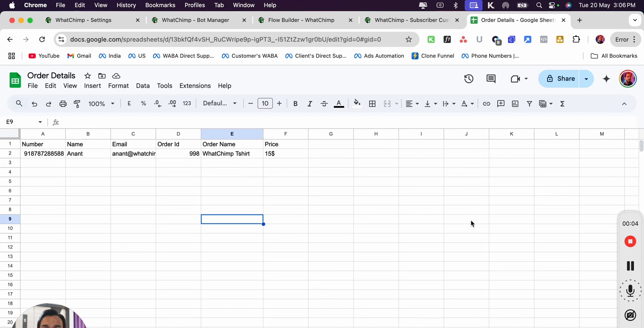This screenshot has height=328, width=644.
Task: Open the Borders tool
Action: click(372, 104)
